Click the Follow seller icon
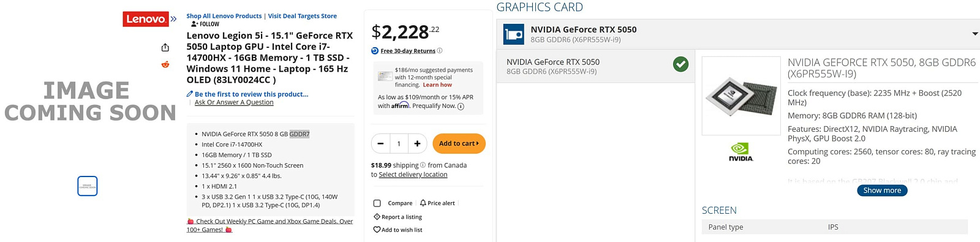 pos(194,25)
